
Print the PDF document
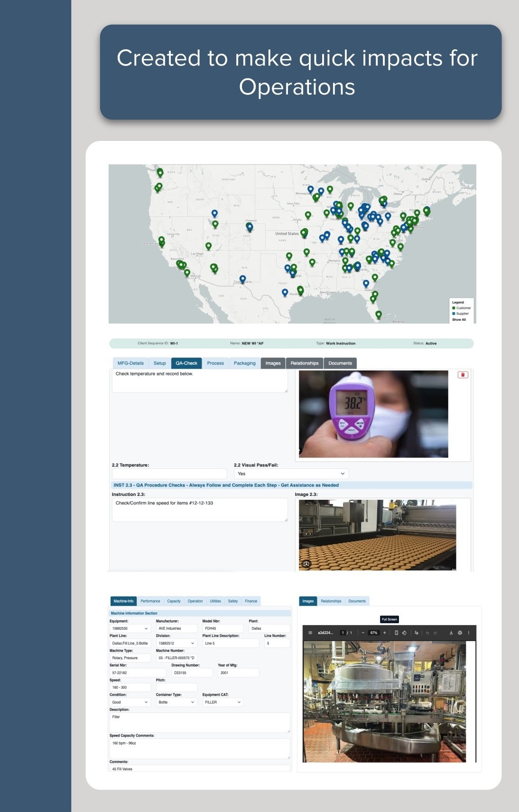click(x=460, y=633)
